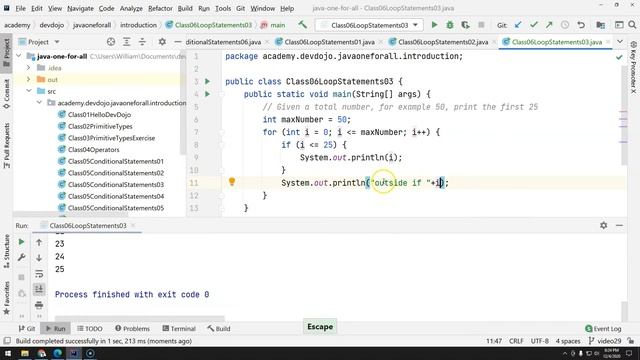Push commits using Git arrow icon
This screenshot has height=360, width=640.
tap(549, 25)
